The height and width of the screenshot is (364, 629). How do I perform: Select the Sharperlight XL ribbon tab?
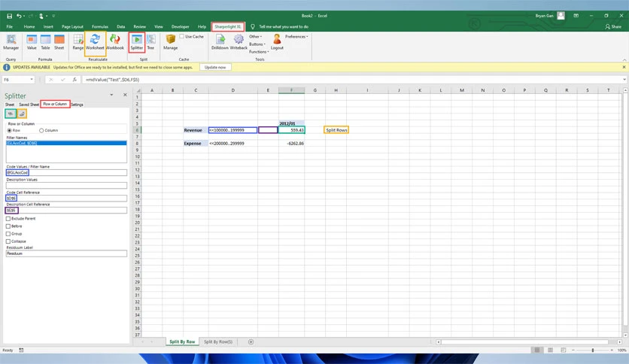pyautogui.click(x=227, y=27)
